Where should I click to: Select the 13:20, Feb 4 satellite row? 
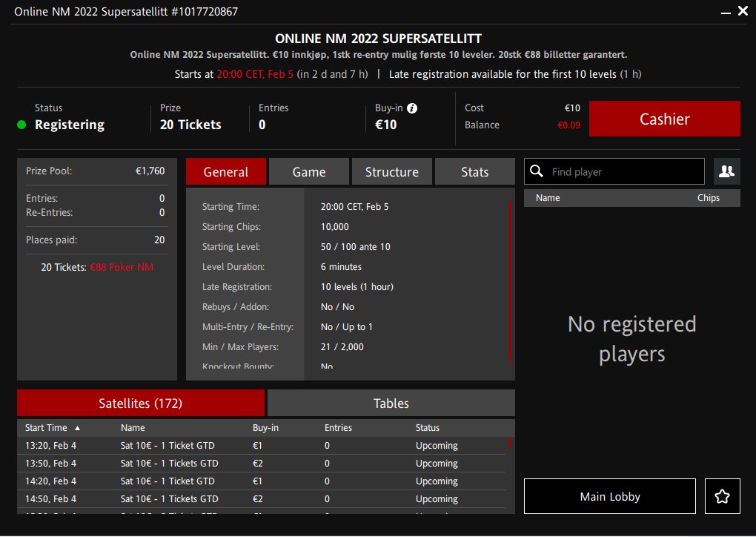[x=262, y=445]
